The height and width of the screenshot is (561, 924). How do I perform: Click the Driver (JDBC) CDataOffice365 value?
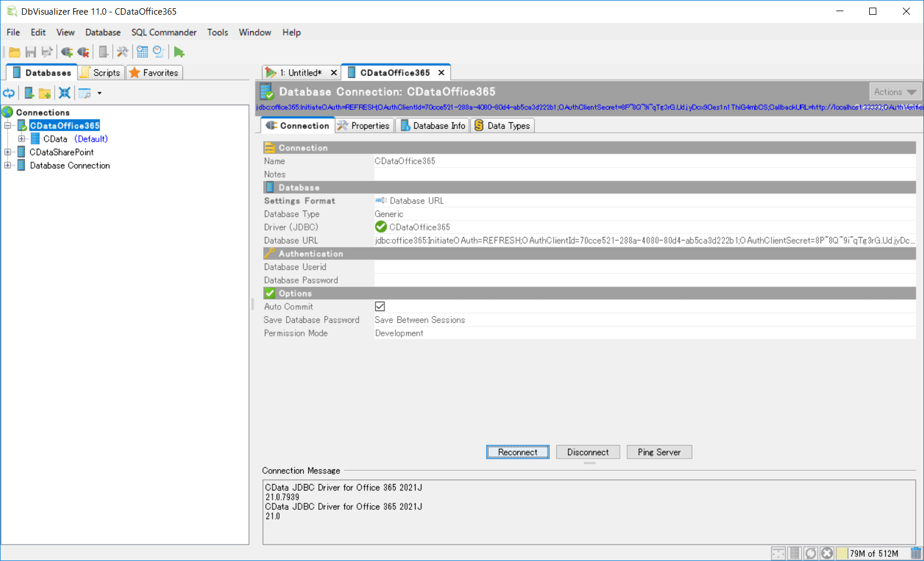[645, 227]
